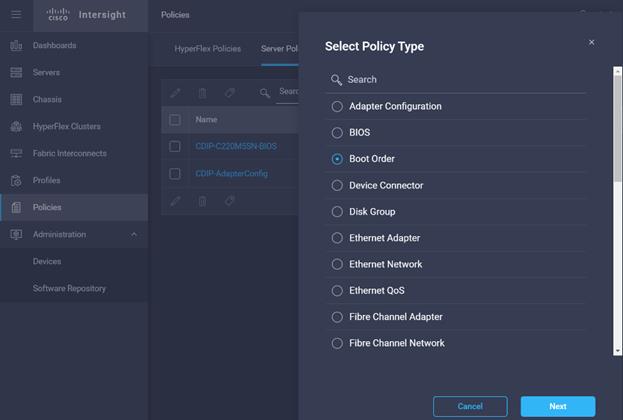Check the CDIP-AdapterConfig row checkbox
The image size is (623, 420).
coord(175,174)
